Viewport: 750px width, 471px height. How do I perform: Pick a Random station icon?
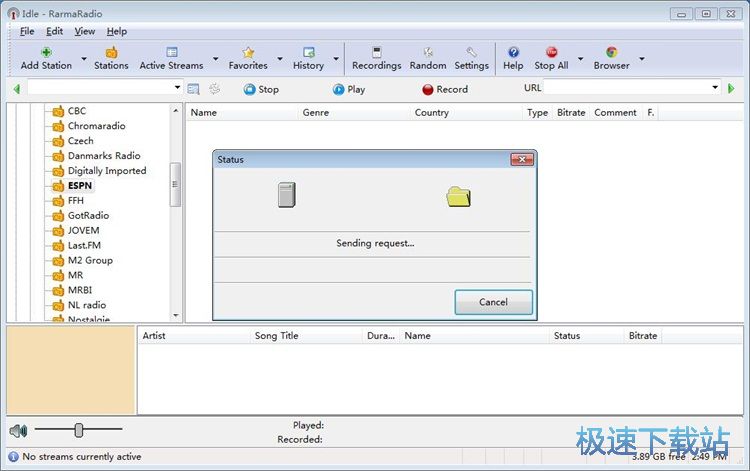click(x=428, y=52)
